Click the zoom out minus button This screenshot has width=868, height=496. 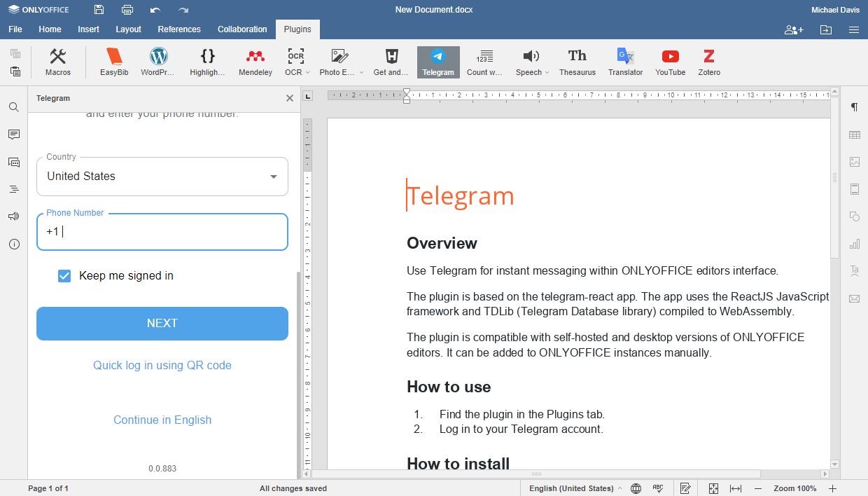point(758,488)
